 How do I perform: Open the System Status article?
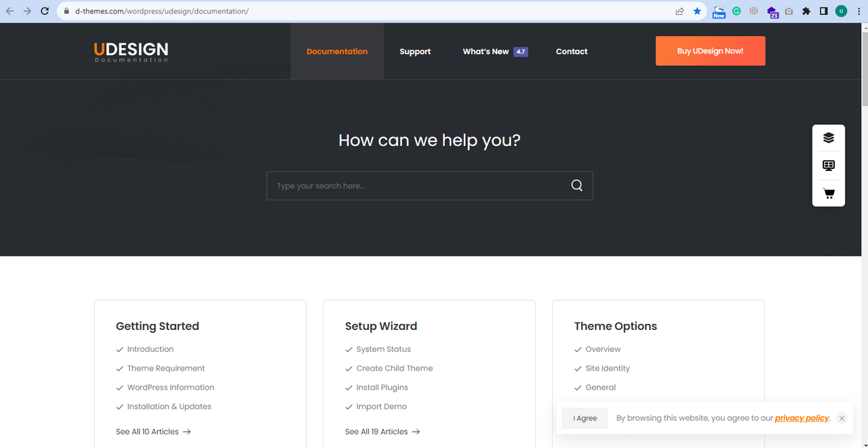pos(384,350)
